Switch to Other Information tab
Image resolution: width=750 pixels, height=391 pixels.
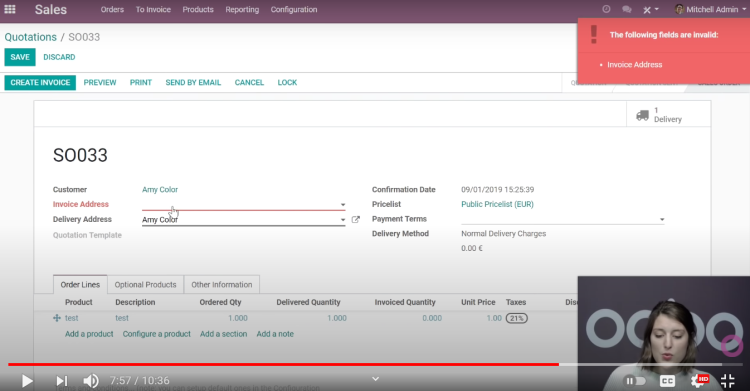coord(222,284)
